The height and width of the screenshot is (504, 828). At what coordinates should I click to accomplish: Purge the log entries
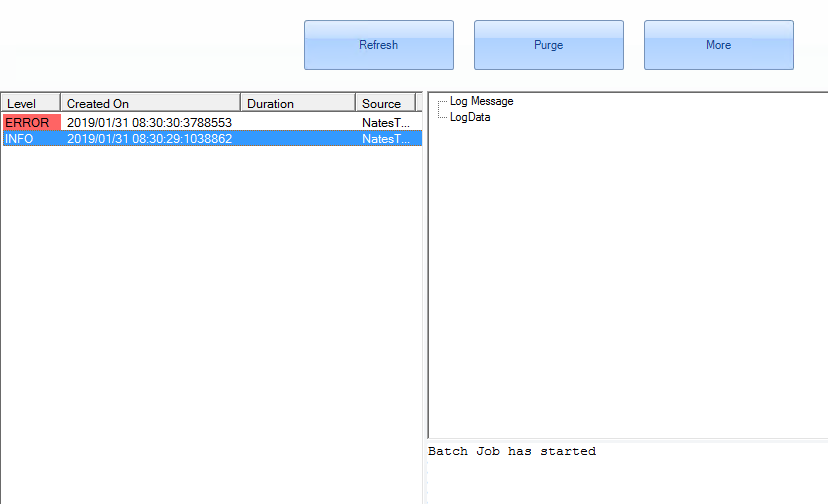[x=549, y=45]
